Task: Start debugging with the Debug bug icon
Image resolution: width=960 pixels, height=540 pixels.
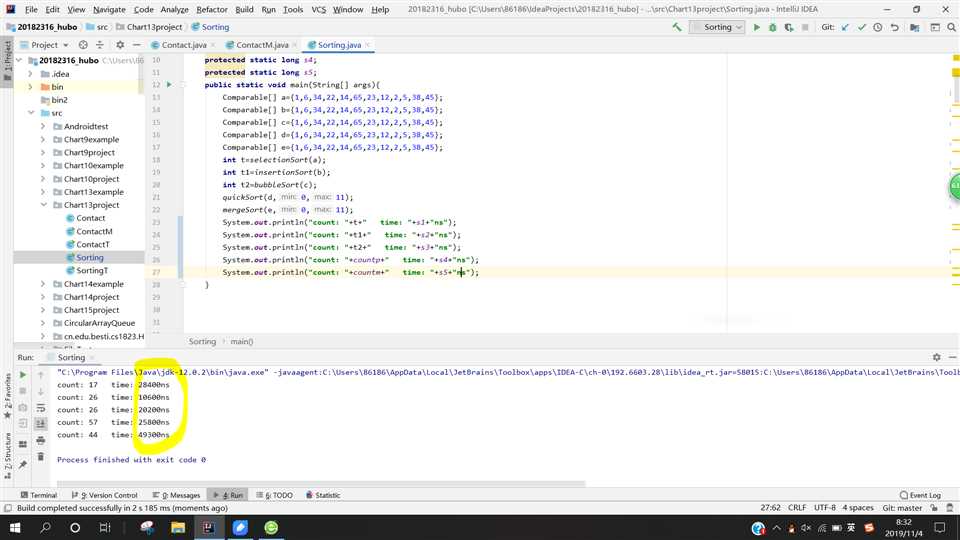Action: click(x=773, y=27)
